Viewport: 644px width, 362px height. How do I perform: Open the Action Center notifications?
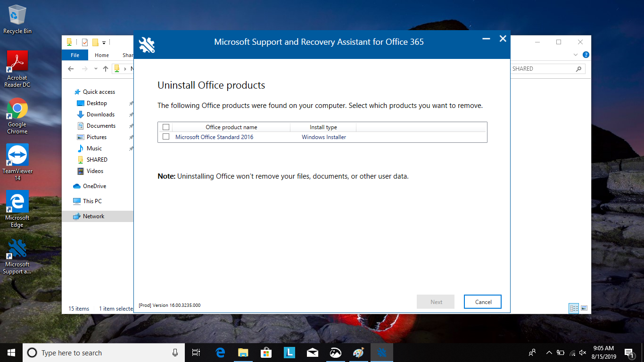(629, 353)
